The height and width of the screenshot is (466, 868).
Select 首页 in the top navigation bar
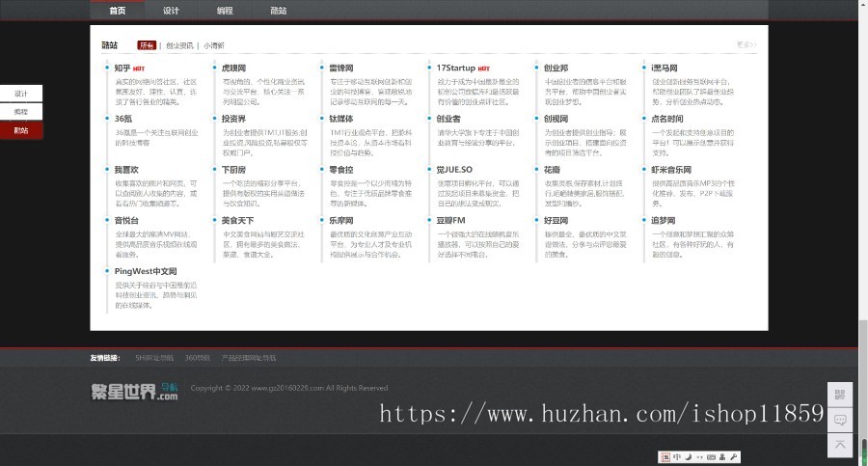pos(118,11)
